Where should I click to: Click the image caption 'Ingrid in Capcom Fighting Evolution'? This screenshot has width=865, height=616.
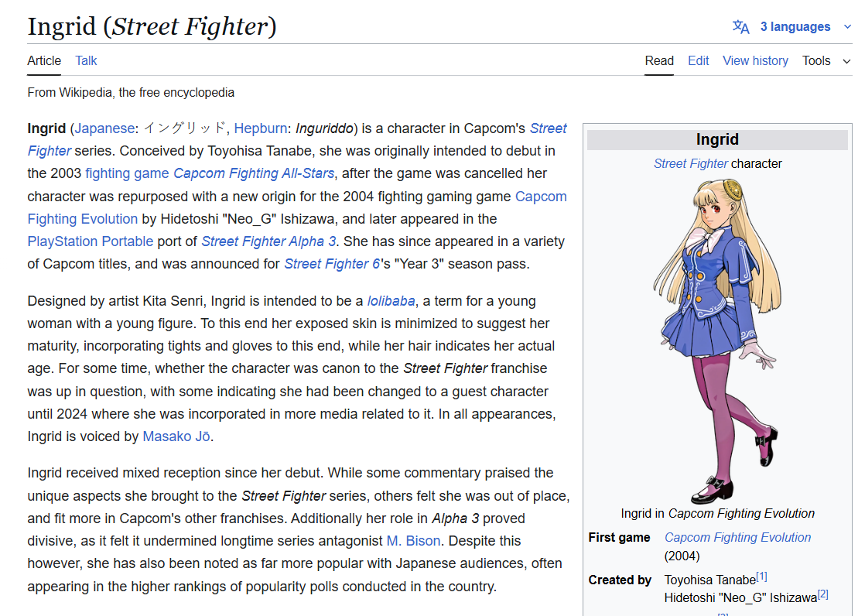(717, 513)
